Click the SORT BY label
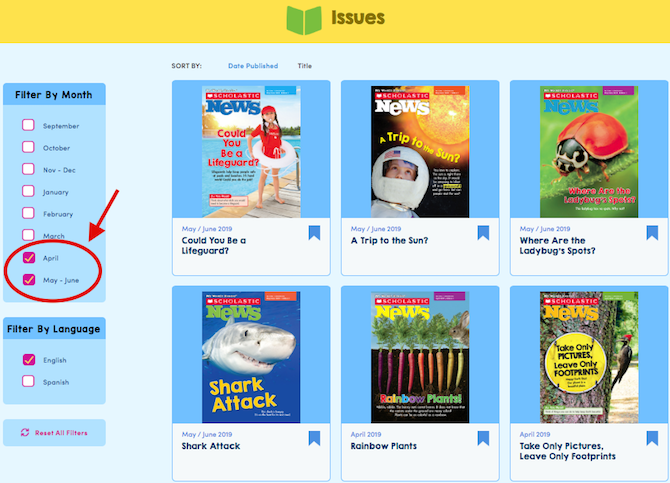670x483 pixels. [187, 66]
